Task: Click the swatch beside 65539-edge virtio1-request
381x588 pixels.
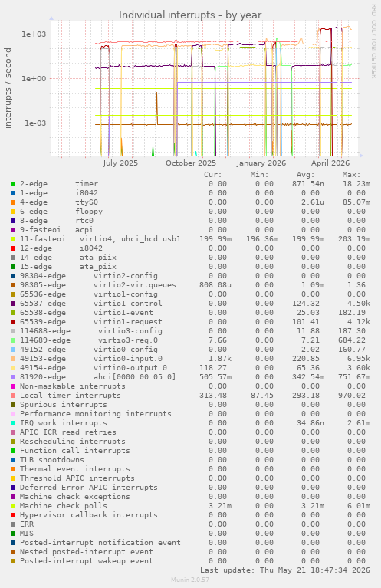Action: point(13,322)
